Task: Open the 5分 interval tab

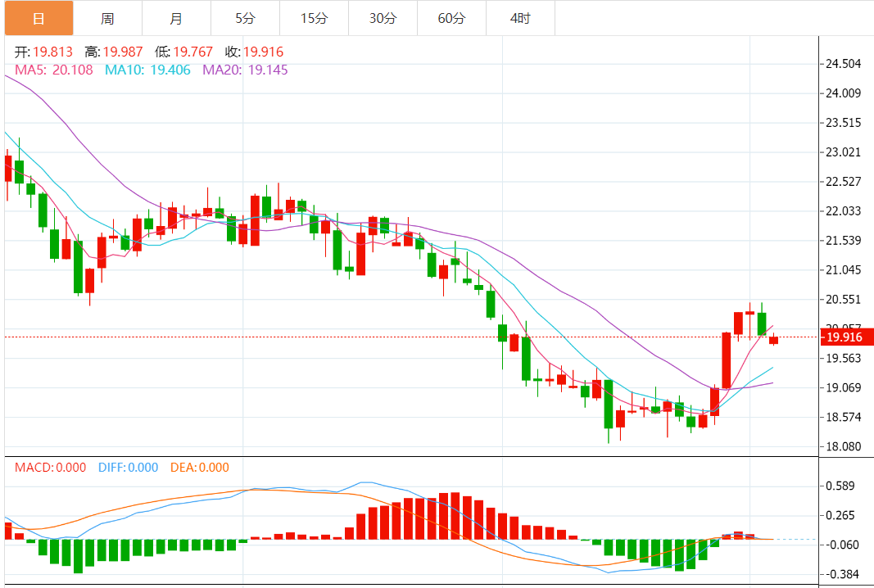Action: pos(245,18)
